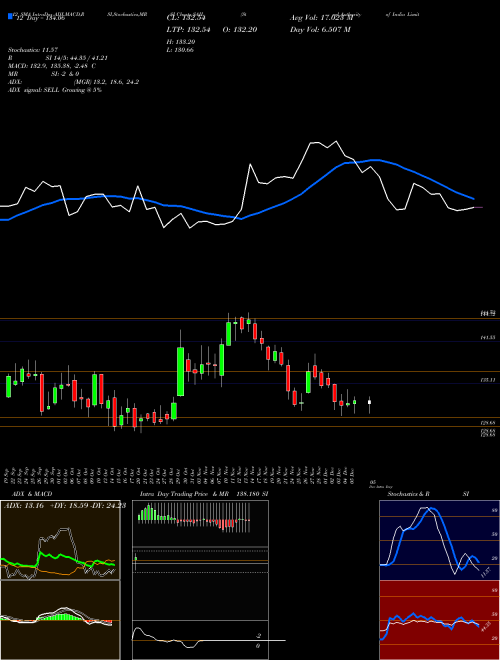The image size is (500, 660).
Task: Click the blue 12 Day SMA legend square
Action: tap(10, 17)
